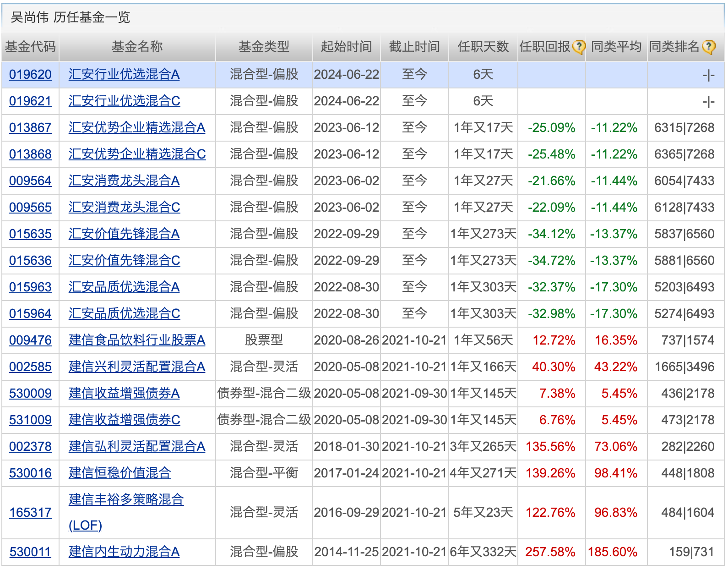This screenshot has height=570, width=728.
Task: Open fund code 531009 link
Action: pos(30,420)
